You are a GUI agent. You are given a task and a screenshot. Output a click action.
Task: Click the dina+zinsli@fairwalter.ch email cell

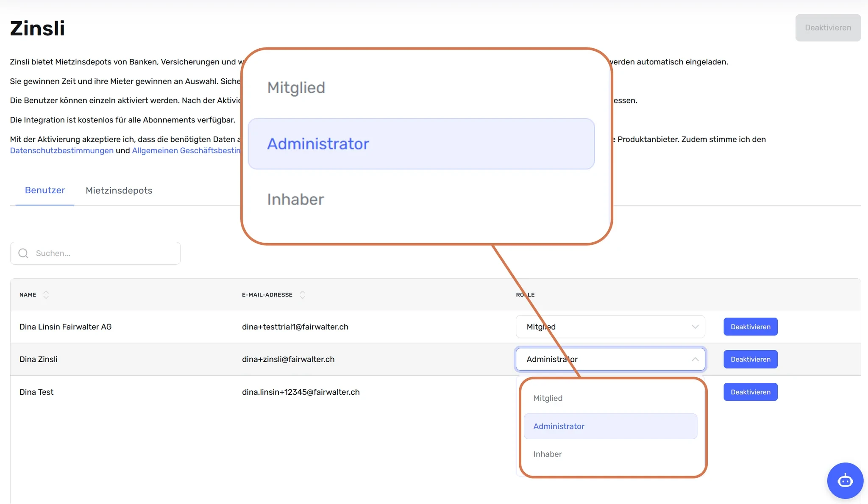(x=288, y=359)
